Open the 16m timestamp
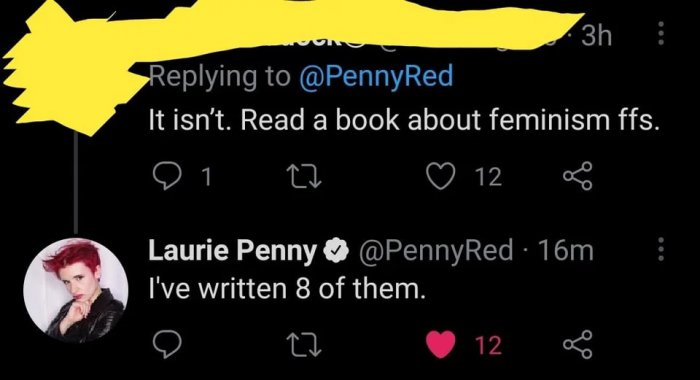The height and width of the screenshot is (380, 700). tap(566, 251)
